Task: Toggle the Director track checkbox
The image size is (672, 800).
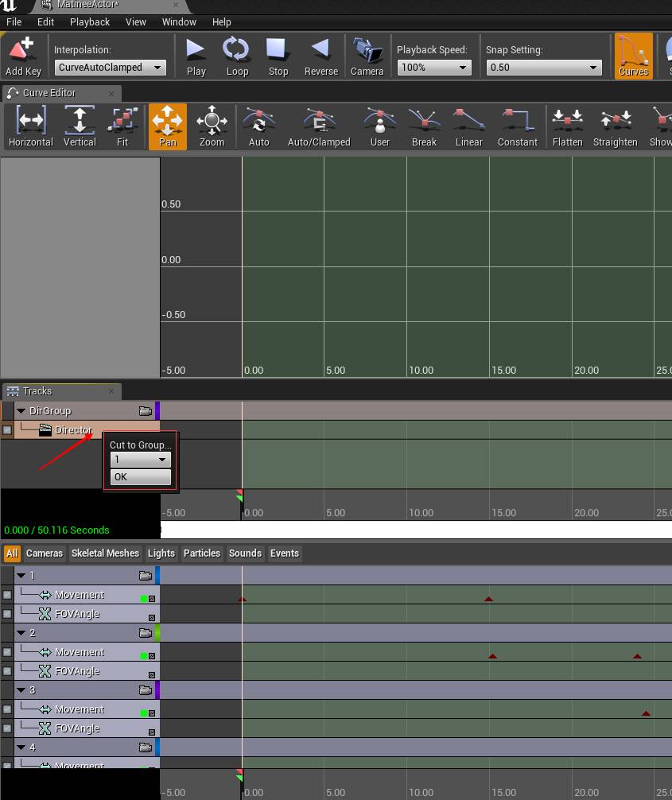Action: click(x=7, y=429)
